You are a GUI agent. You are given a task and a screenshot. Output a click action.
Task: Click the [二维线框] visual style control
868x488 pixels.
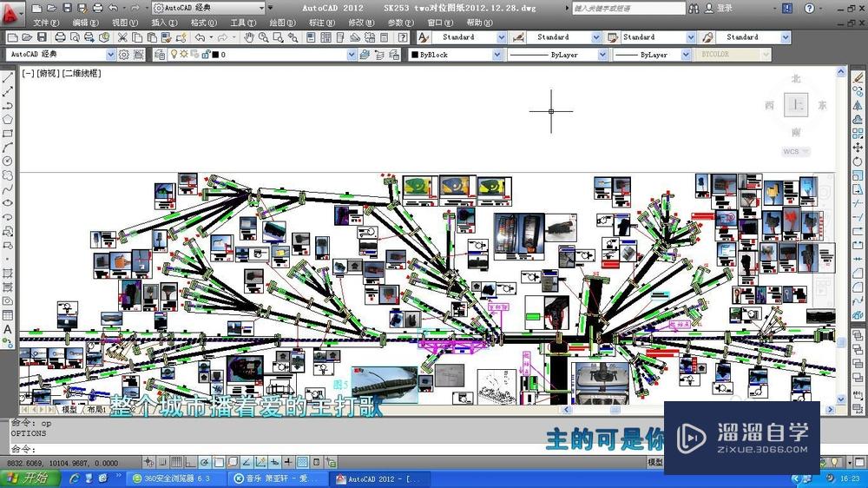pyautogui.click(x=82, y=73)
